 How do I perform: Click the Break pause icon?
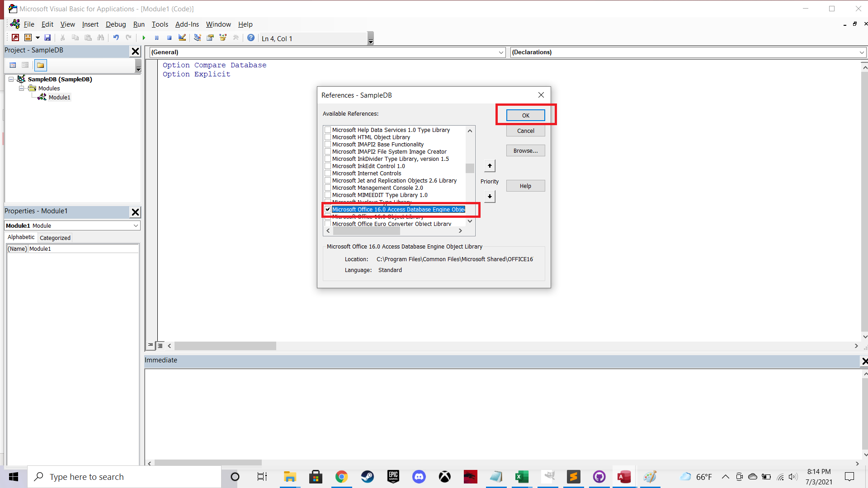click(156, 38)
